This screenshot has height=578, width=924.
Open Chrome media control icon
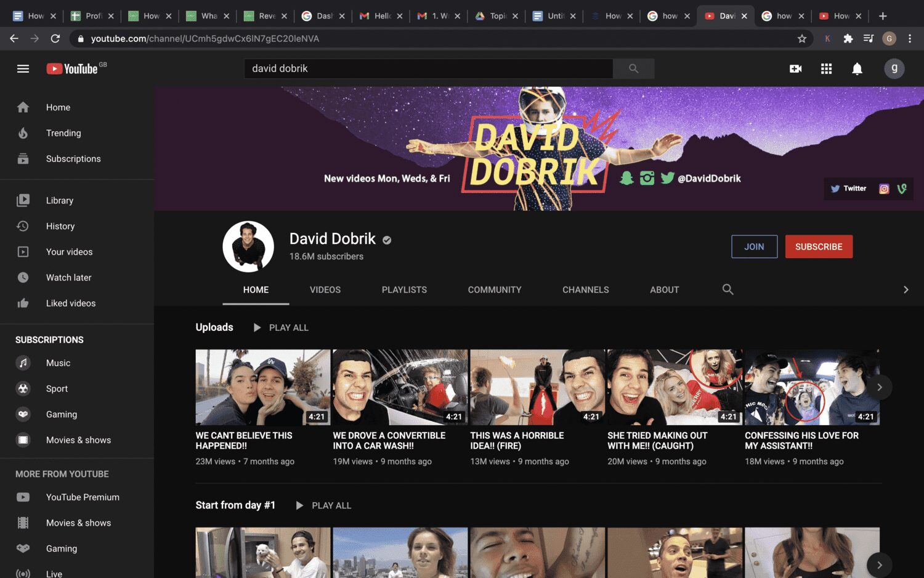[x=868, y=38]
